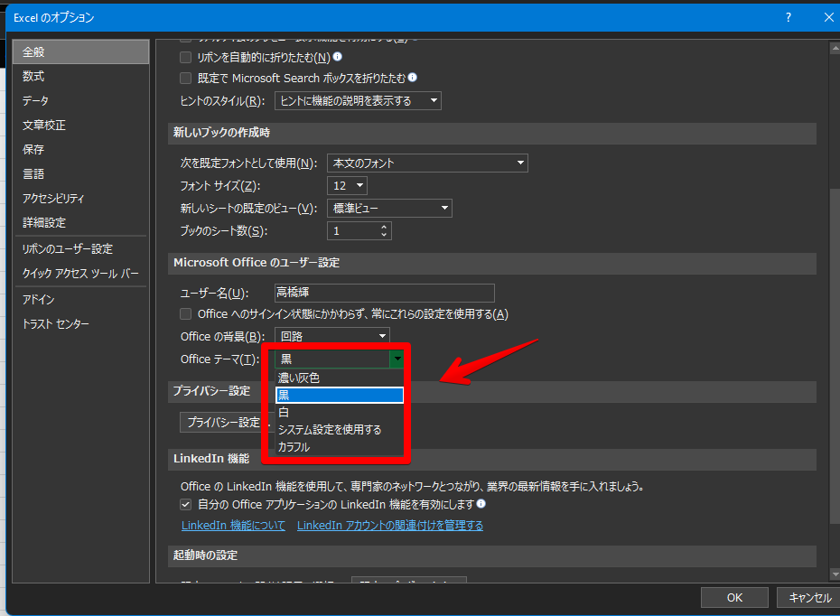Click the OK button
This screenshot has height=616, width=840.
click(x=734, y=597)
